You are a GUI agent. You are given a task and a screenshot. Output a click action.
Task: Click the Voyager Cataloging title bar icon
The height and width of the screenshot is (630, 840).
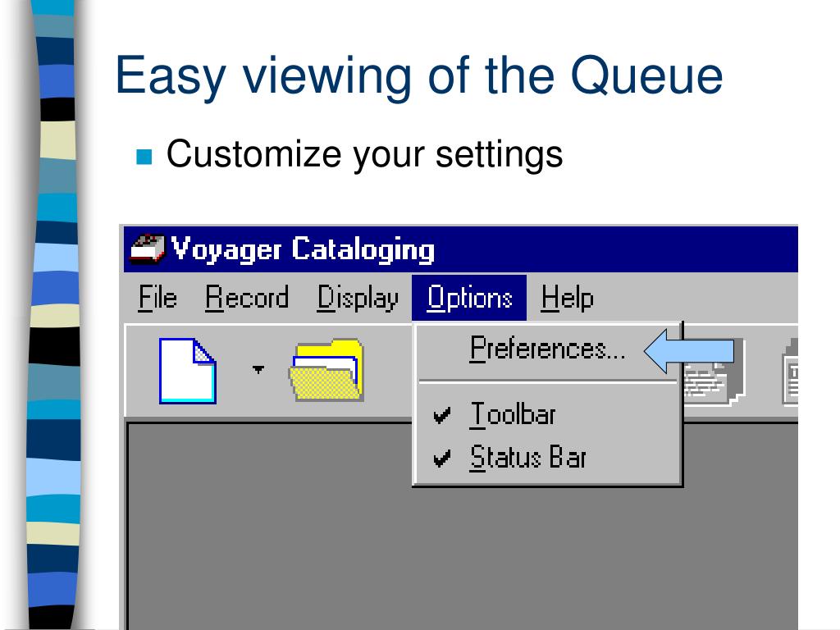148,249
